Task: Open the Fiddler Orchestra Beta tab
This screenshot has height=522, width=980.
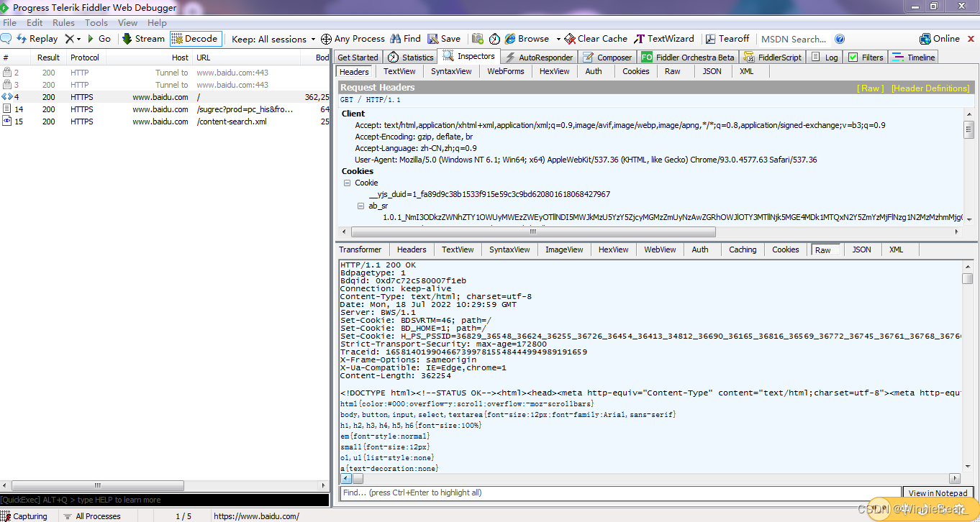Action: point(688,58)
